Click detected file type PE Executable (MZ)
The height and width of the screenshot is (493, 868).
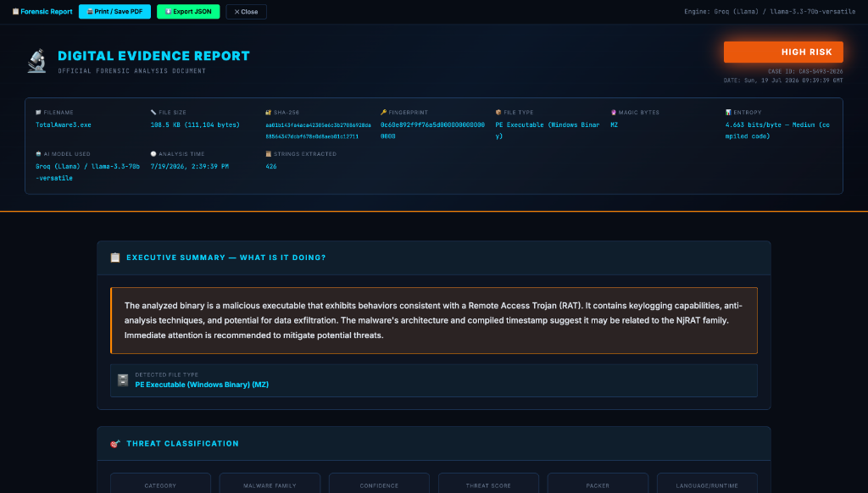(202, 385)
